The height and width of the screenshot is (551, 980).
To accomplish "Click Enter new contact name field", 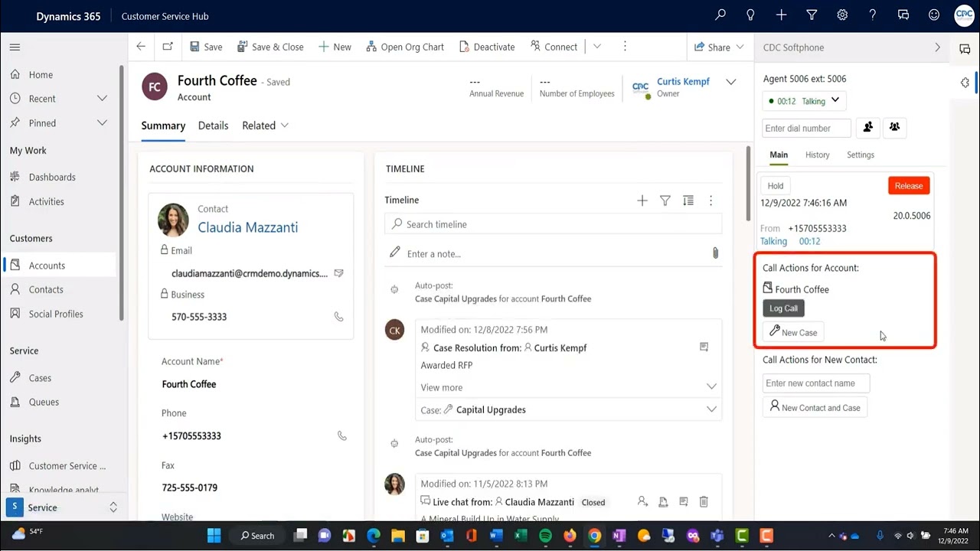I will pyautogui.click(x=816, y=383).
